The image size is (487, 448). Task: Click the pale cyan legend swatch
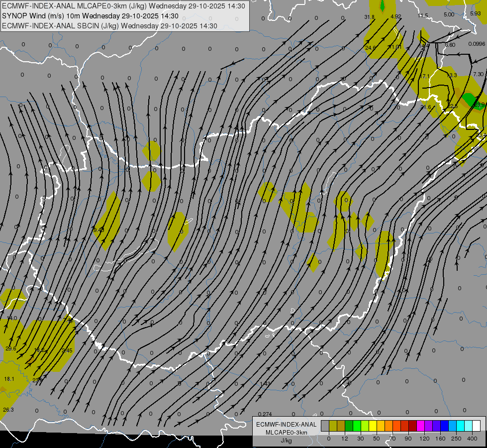point(469,426)
